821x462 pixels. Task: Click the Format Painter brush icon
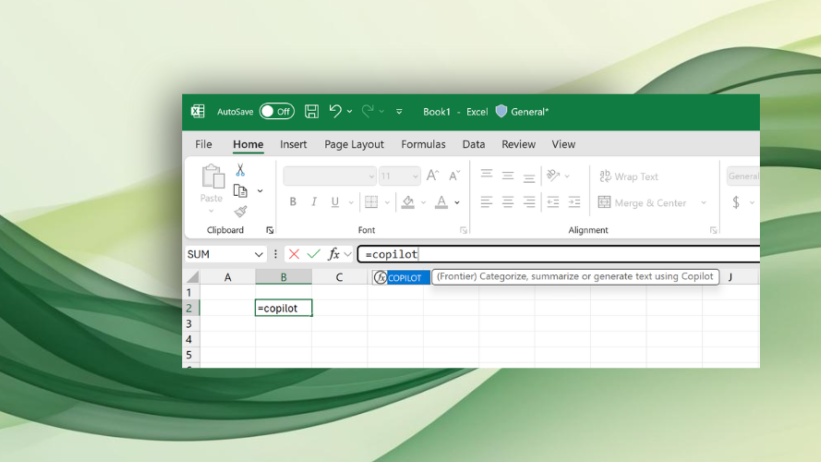coord(240,211)
